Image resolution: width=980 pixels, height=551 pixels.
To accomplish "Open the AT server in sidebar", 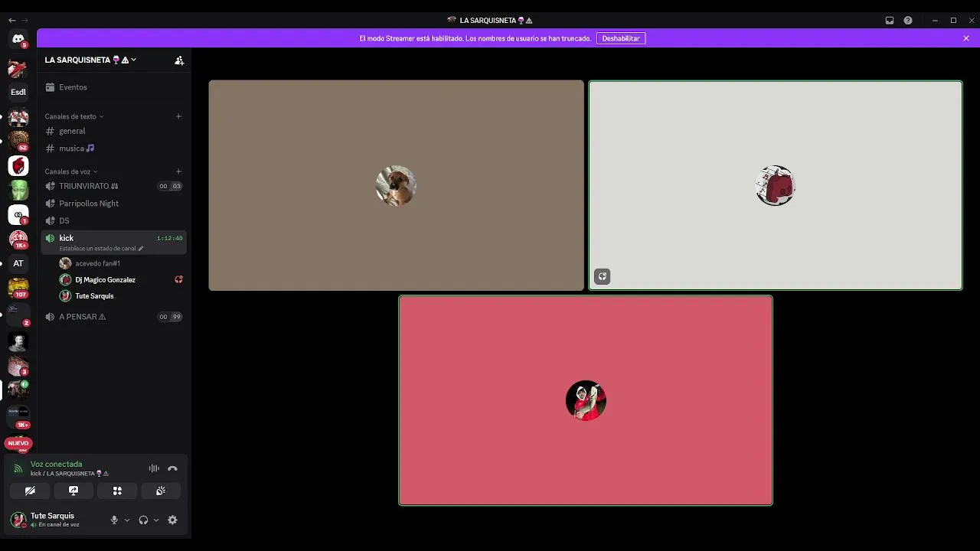I will tap(18, 263).
